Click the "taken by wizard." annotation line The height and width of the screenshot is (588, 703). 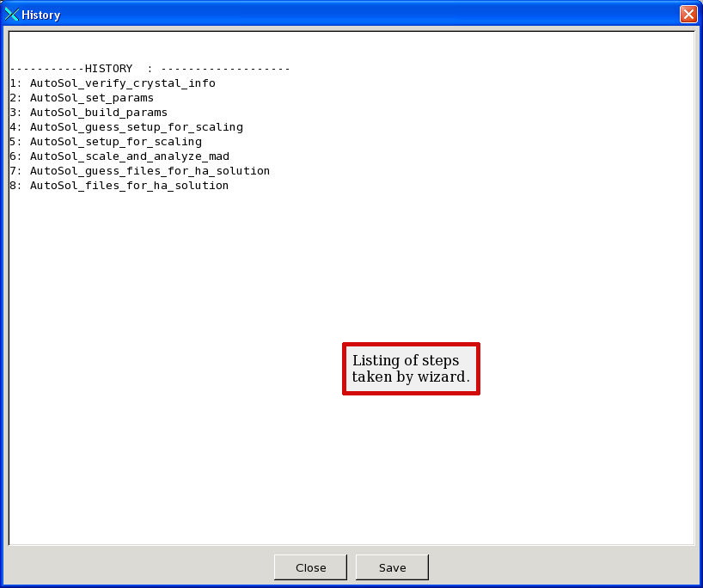click(410, 377)
